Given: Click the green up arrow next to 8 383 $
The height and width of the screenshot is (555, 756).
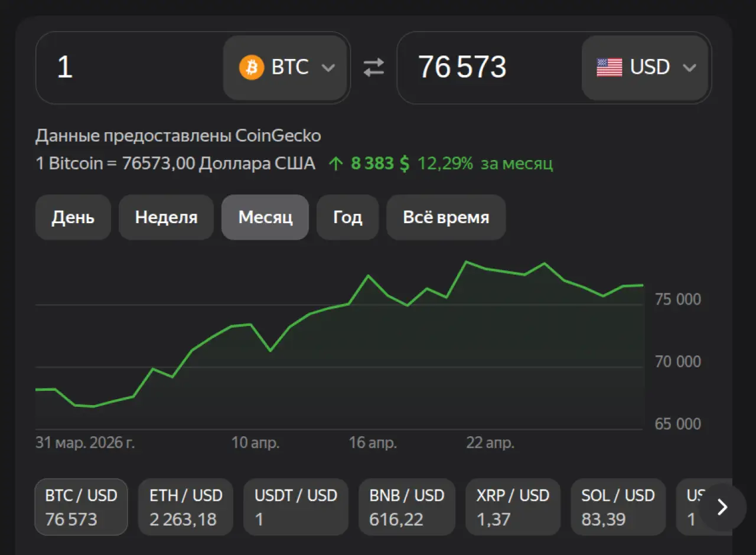Looking at the screenshot, I should pyautogui.click(x=335, y=164).
